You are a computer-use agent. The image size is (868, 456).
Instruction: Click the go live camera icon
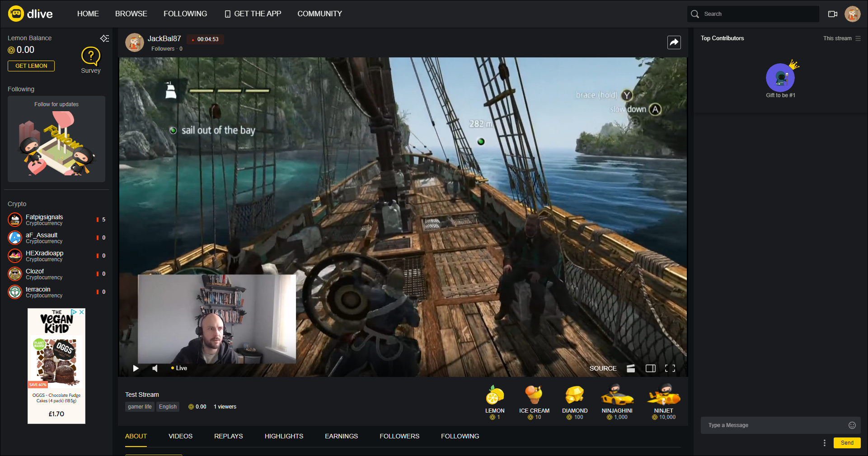click(x=832, y=14)
